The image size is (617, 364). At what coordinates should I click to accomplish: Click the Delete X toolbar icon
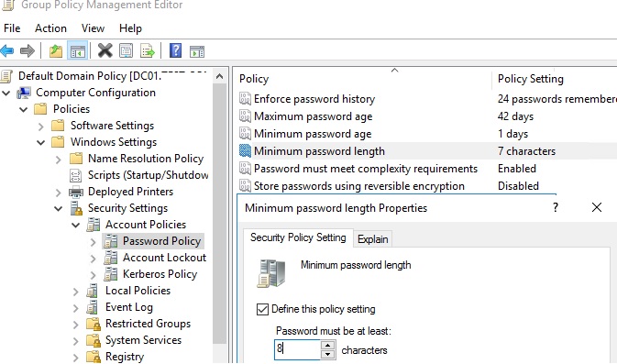(x=105, y=50)
